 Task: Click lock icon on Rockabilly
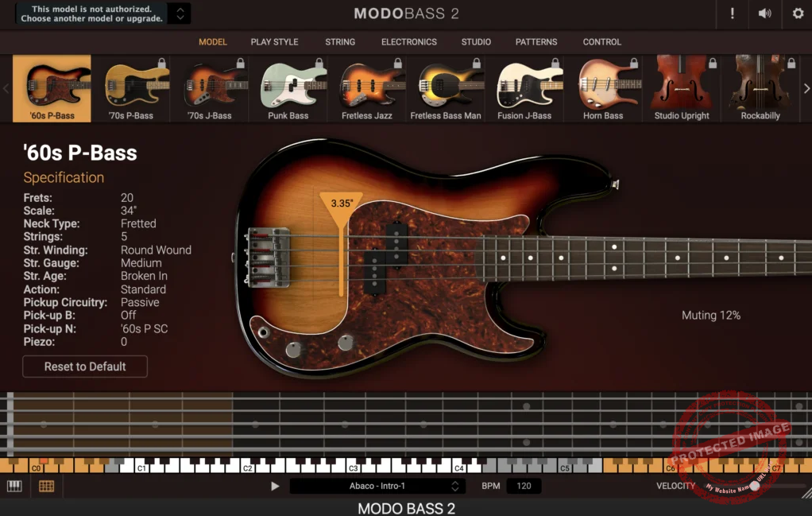pyautogui.click(x=791, y=63)
